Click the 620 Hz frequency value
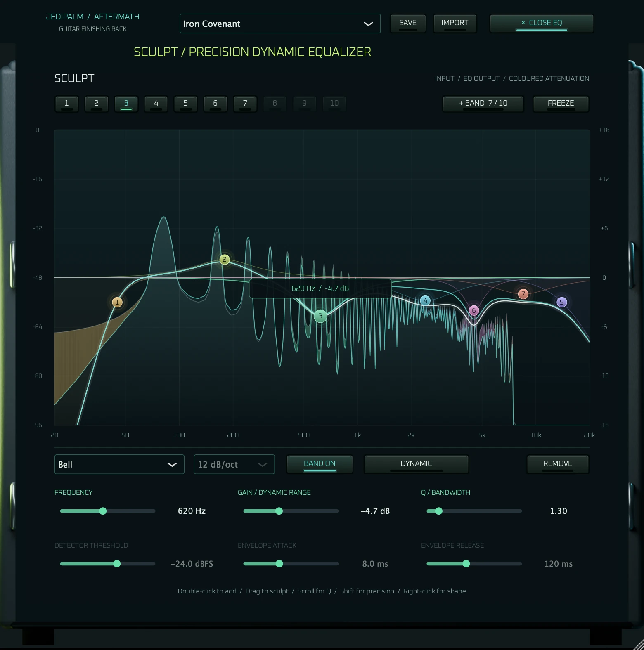644x650 pixels. (x=192, y=511)
